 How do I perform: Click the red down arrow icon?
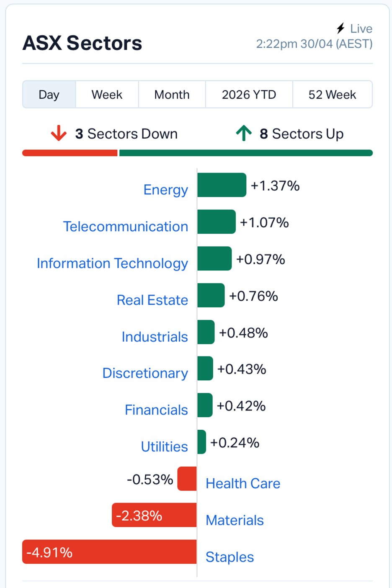pyautogui.click(x=59, y=133)
